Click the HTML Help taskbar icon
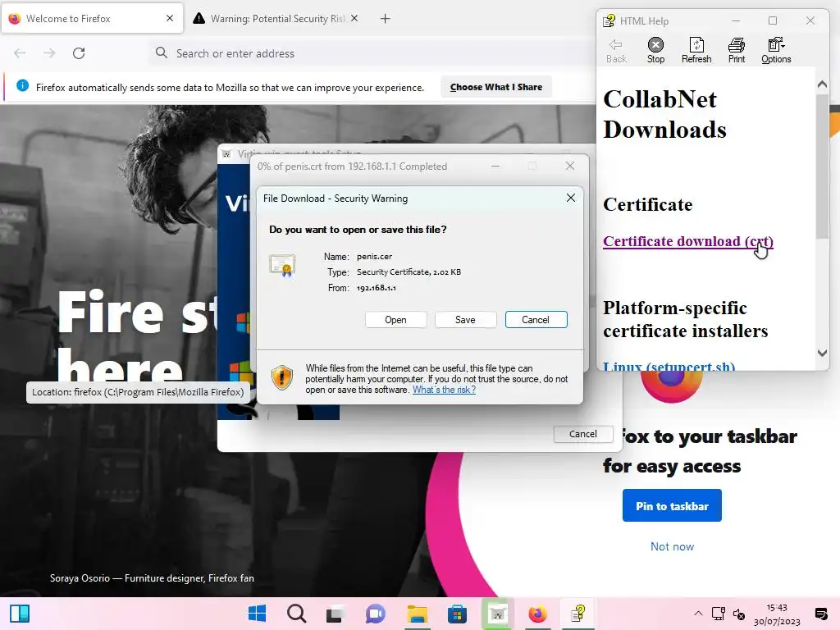 click(577, 614)
